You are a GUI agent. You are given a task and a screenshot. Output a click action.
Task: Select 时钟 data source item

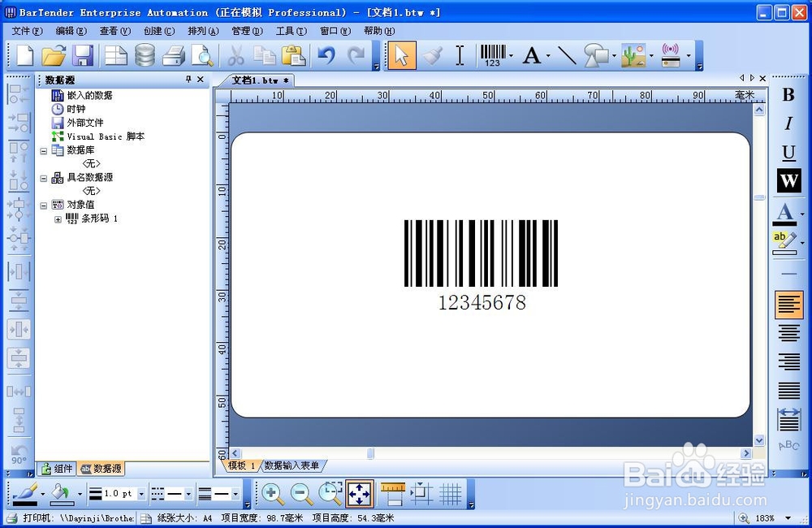pyautogui.click(x=68, y=109)
